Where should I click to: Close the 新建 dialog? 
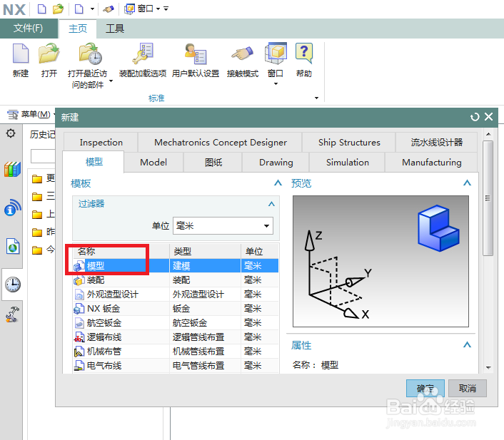point(488,116)
